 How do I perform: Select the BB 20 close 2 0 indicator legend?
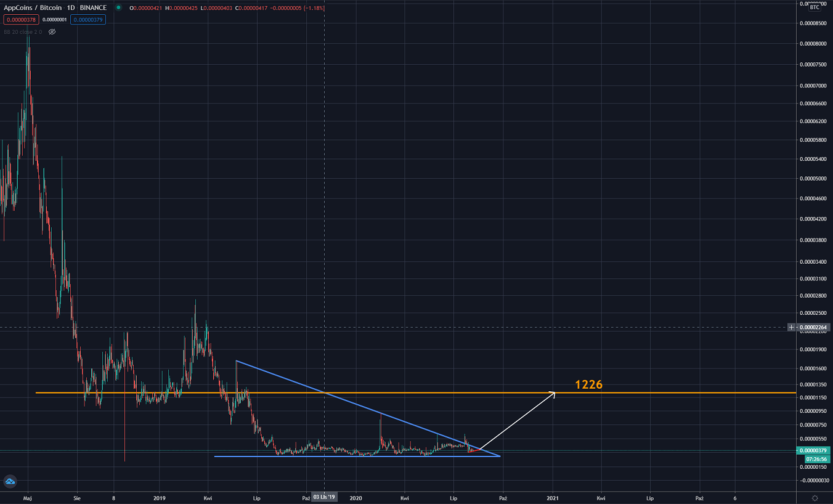tap(23, 31)
